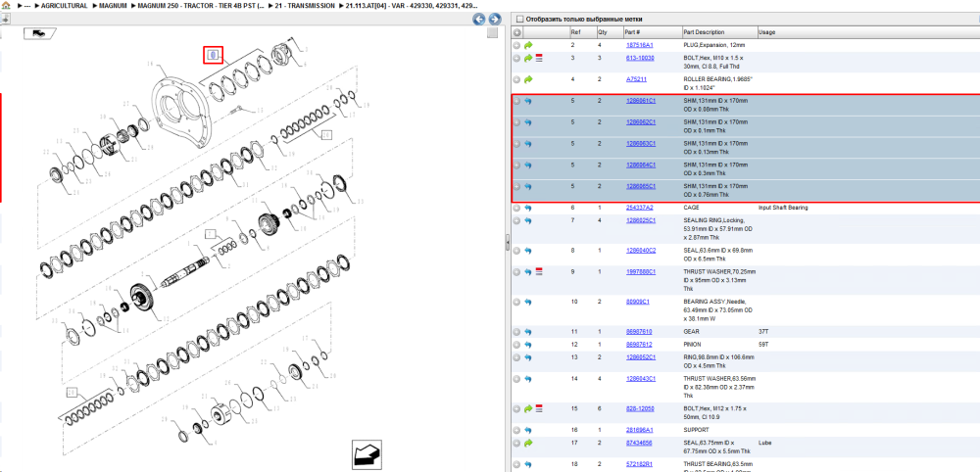Click green arrow icon for part 187516A1
Screen dimensions: 980x472
coord(528,45)
